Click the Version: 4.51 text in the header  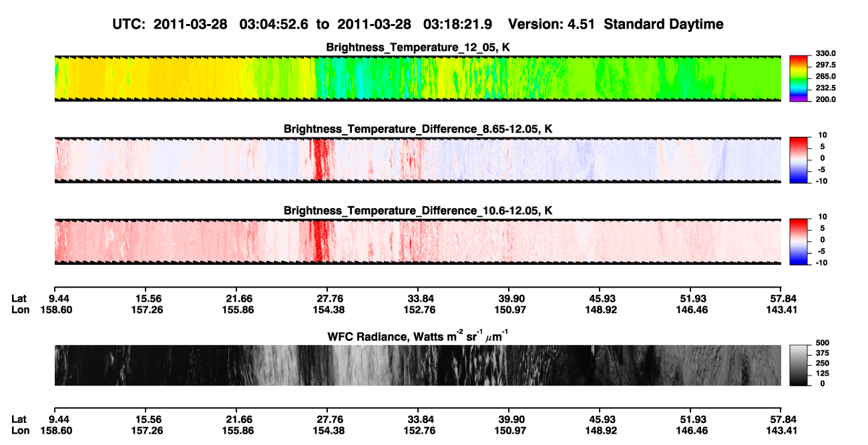[552, 24]
